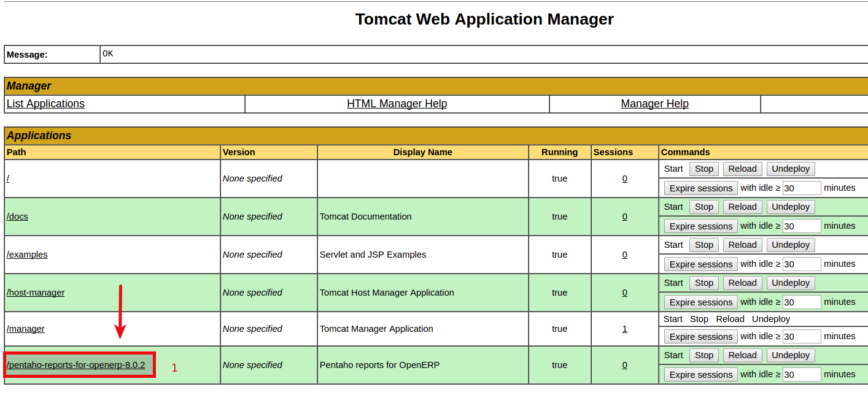This screenshot has height=395, width=868.
Task: Undeploy the /examples application
Action: tap(791, 245)
